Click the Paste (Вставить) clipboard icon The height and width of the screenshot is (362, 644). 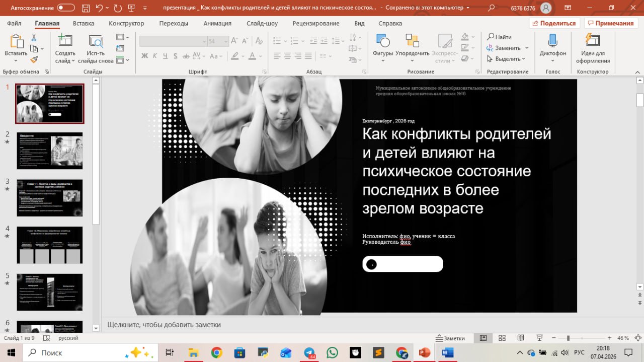(x=16, y=41)
